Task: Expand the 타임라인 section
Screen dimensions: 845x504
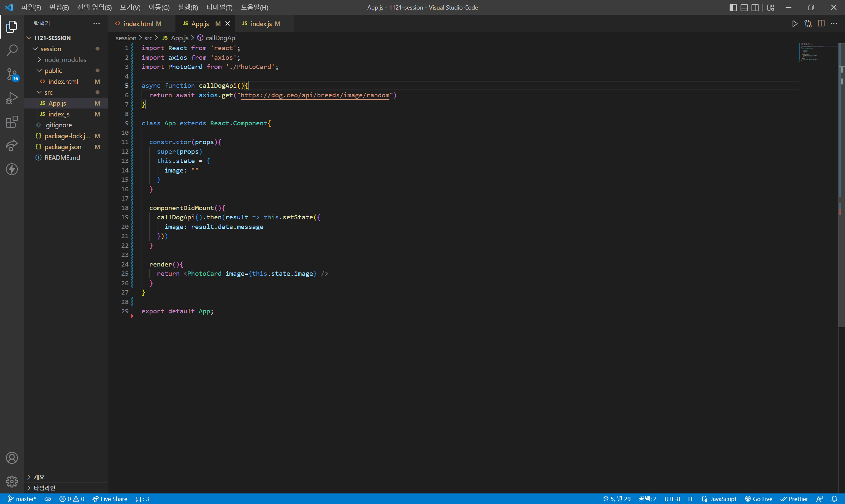Action: point(44,488)
